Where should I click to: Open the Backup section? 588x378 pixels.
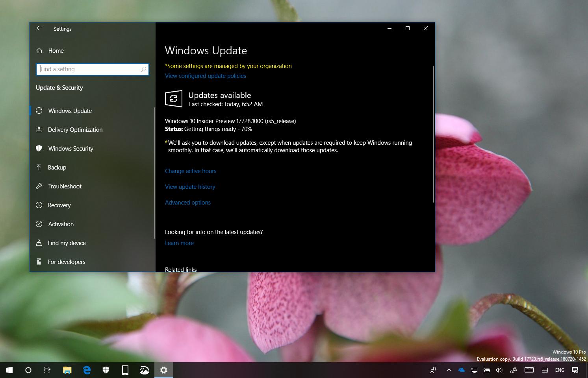tap(57, 167)
